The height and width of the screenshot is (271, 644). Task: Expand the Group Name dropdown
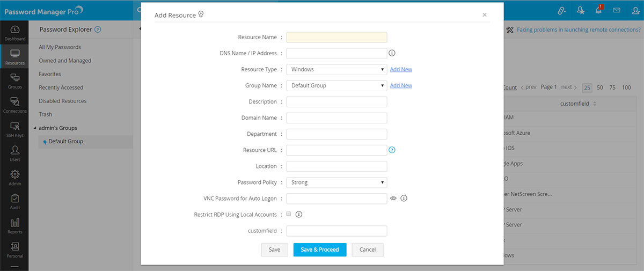[x=336, y=85]
